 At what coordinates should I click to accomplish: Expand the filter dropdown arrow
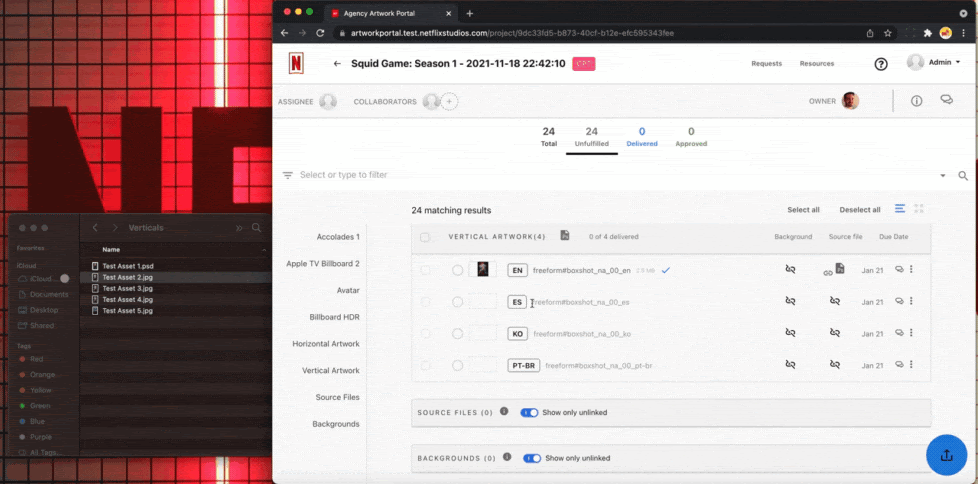click(942, 175)
